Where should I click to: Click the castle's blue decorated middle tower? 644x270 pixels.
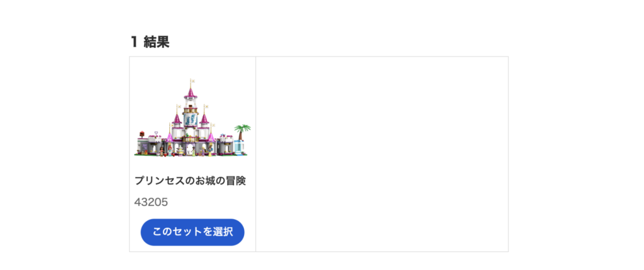[x=190, y=120]
